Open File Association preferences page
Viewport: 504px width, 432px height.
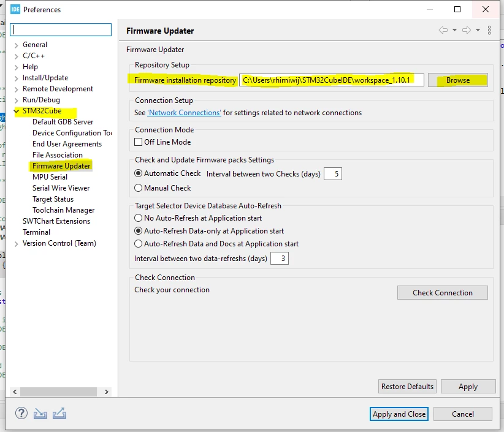pos(58,155)
